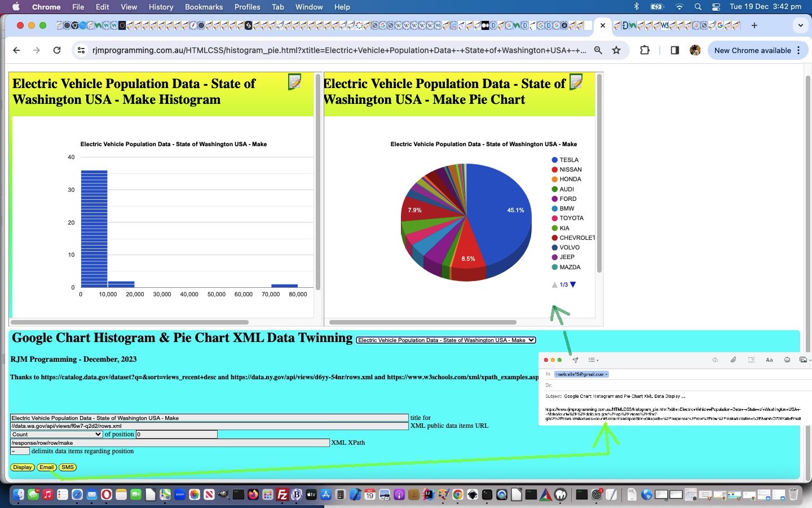Open Safari from the Dock
Image resolution: width=812 pixels, height=508 pixels.
coord(77,495)
